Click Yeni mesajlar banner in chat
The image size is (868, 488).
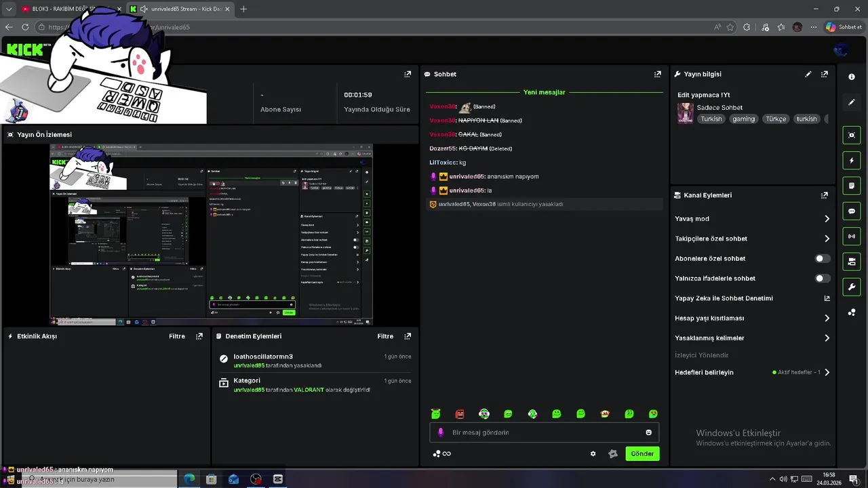click(544, 92)
